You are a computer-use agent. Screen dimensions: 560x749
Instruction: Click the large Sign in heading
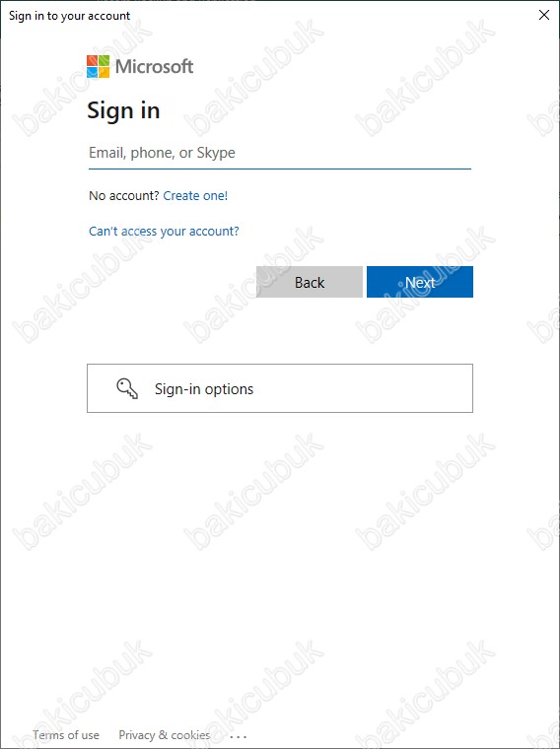(123, 110)
